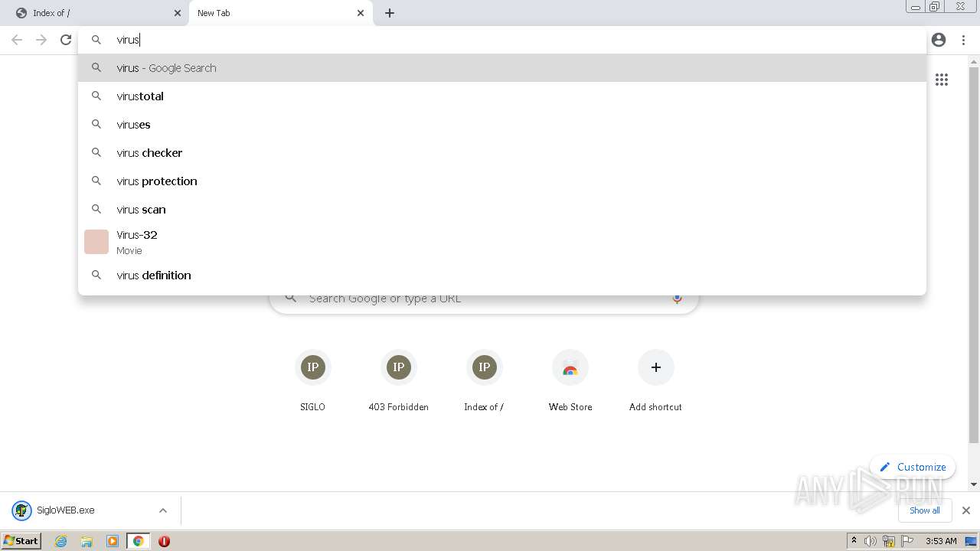Screen dimensions: 980x551
Task: Open Chrome three-dot menu
Action: (x=963, y=40)
